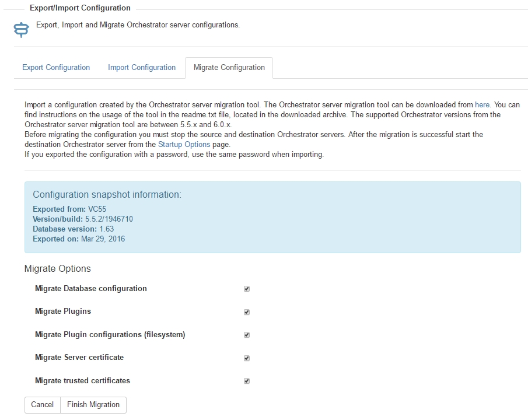Follow the 'here' migration tool download link
The height and width of the screenshot is (420, 528).
pos(482,105)
